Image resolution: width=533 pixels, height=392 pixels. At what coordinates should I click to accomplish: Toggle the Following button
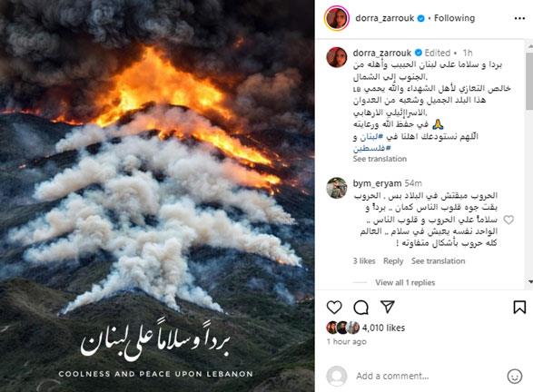454,18
